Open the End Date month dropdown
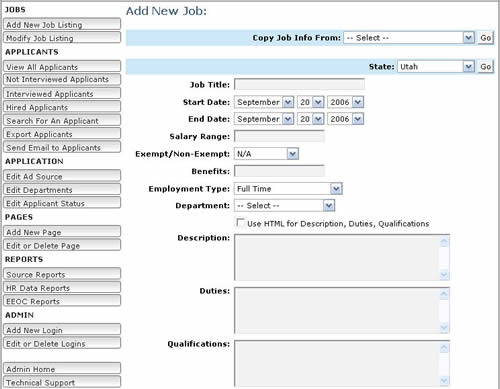 click(264, 119)
